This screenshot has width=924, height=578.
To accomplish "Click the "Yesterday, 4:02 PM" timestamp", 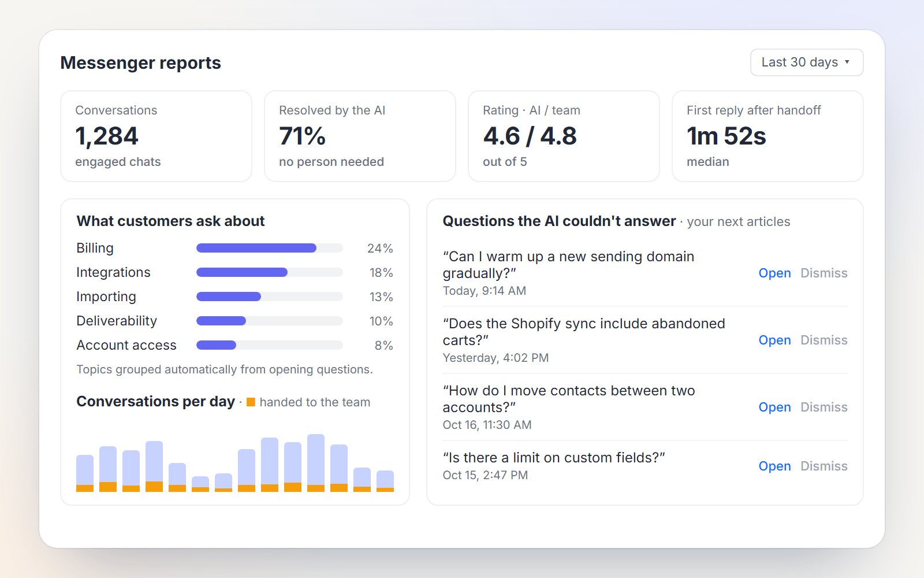I will (x=495, y=358).
